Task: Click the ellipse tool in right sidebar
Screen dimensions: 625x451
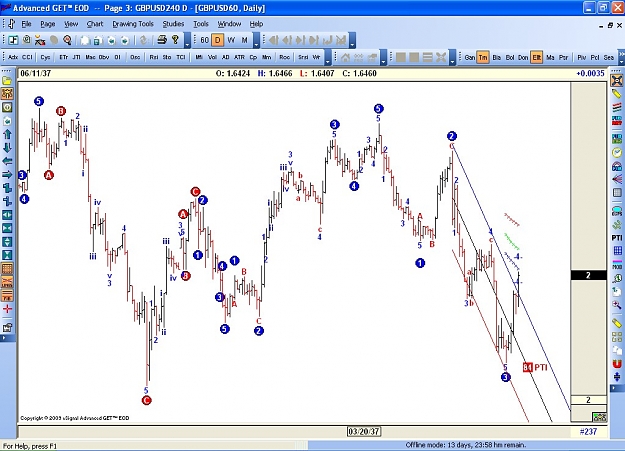Action: (x=617, y=210)
